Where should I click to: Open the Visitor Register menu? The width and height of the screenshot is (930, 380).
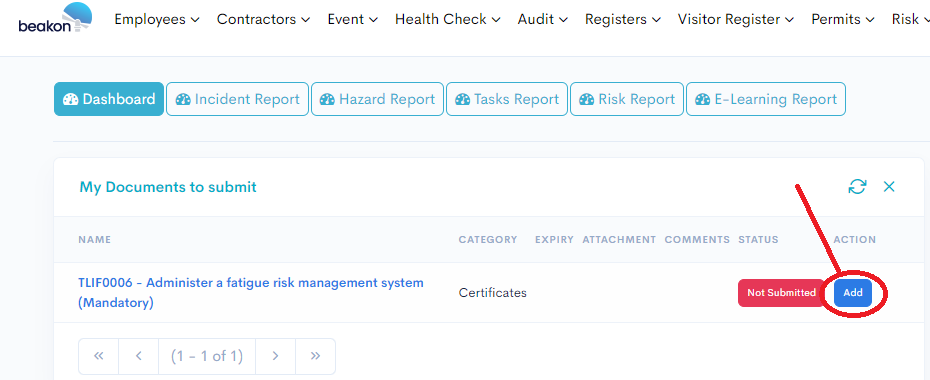[x=736, y=19]
